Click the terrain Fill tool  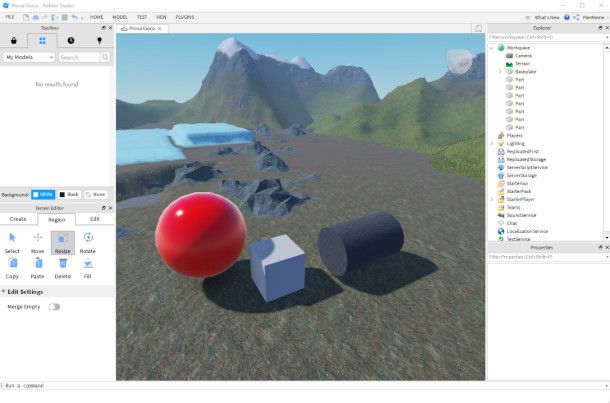[88, 268]
